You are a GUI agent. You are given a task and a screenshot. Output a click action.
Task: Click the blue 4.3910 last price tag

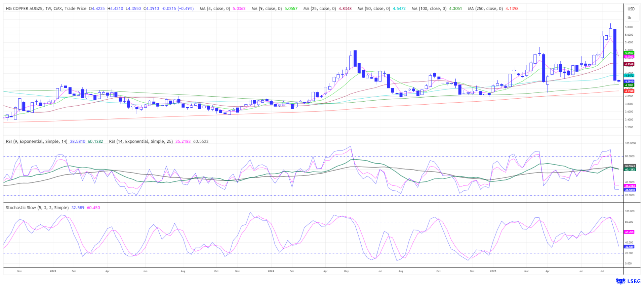[x=629, y=82]
